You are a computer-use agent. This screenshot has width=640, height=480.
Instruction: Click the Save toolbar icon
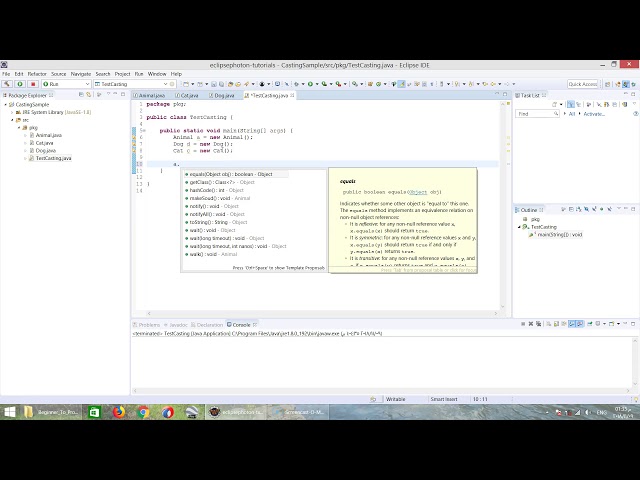tap(213, 84)
